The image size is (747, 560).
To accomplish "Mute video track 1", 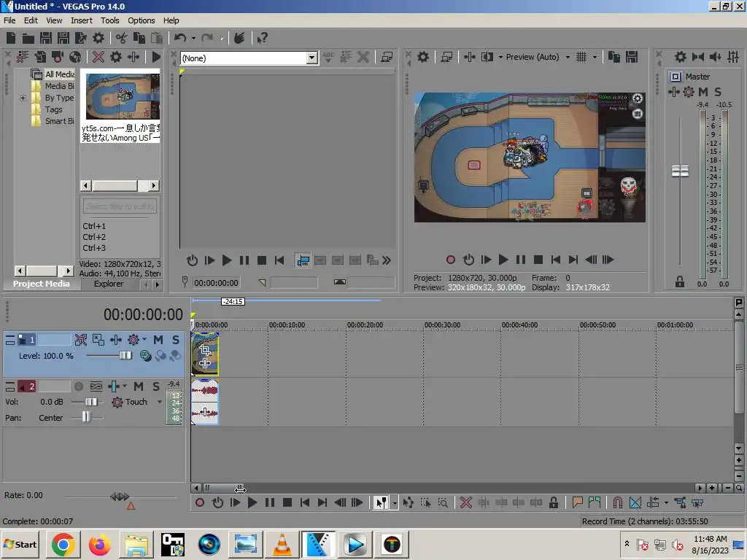I will [158, 340].
